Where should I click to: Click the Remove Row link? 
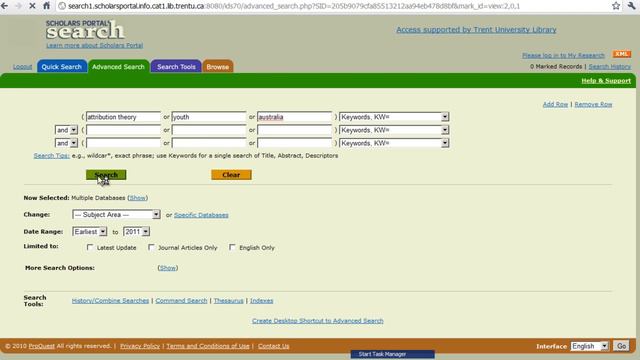pyautogui.click(x=593, y=104)
